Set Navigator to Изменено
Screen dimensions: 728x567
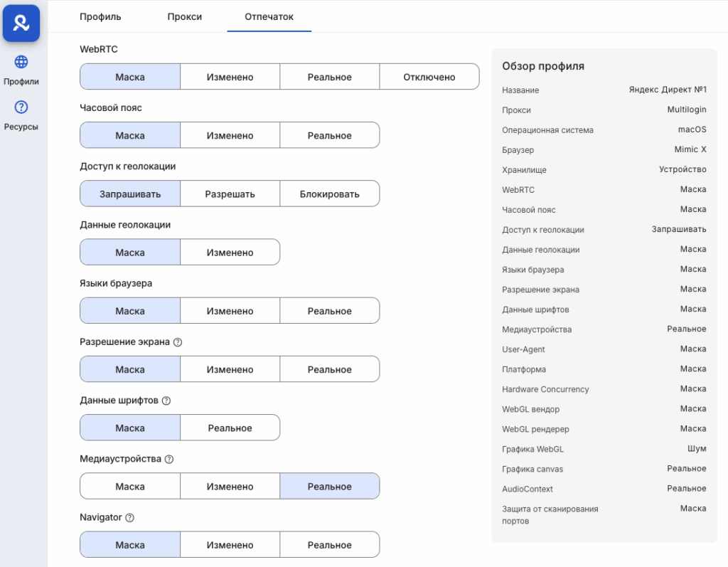pyautogui.click(x=230, y=545)
